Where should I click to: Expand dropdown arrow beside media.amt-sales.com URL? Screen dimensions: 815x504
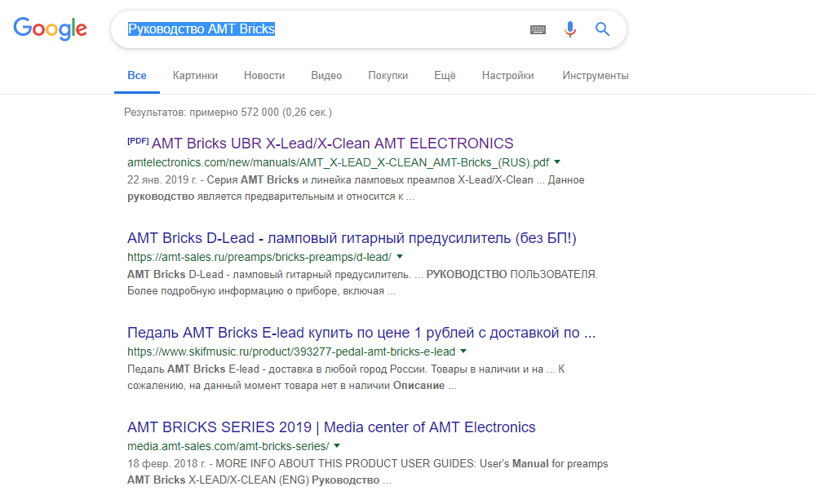click(x=337, y=446)
